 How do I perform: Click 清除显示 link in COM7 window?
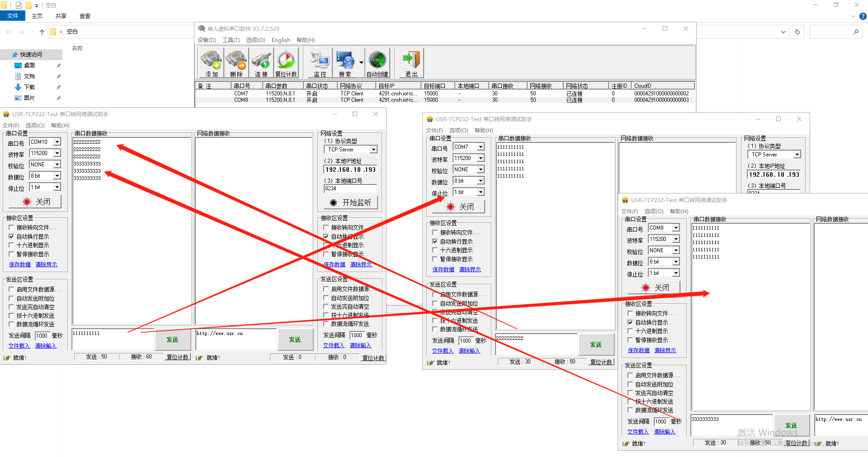pos(470,269)
